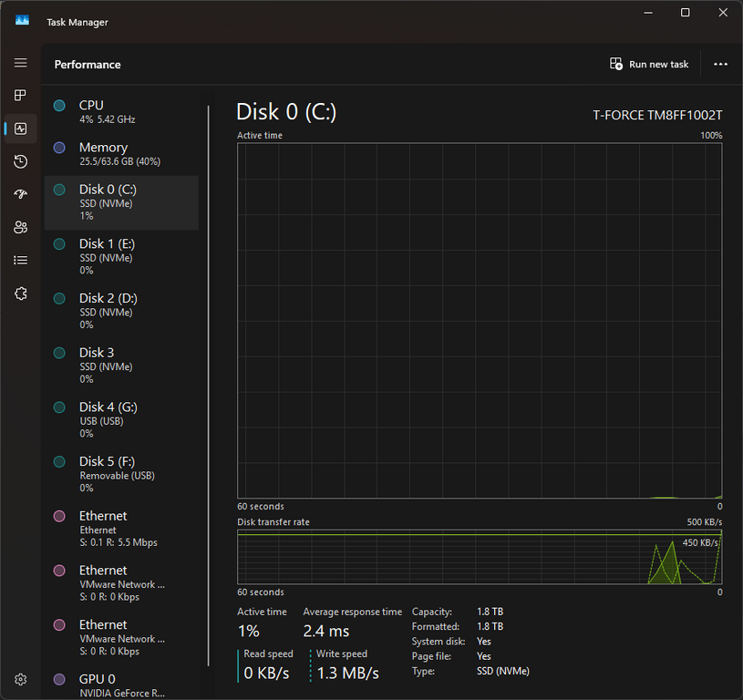Select Disk 5 (F:) Removable entry
743x700 pixels.
tap(121, 475)
